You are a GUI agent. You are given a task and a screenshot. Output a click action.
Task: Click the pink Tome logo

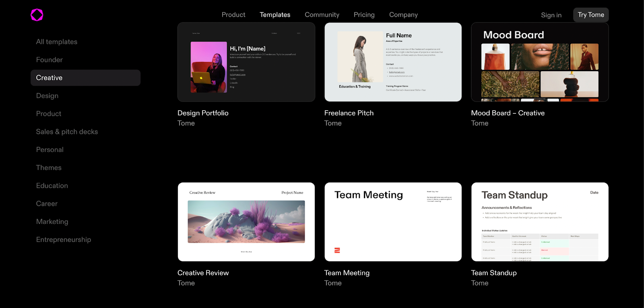click(37, 15)
